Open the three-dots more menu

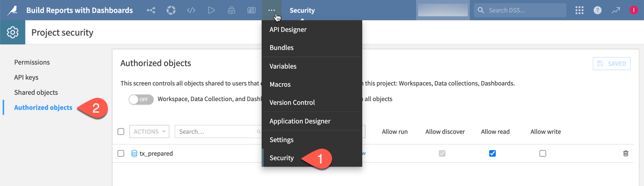point(272,10)
